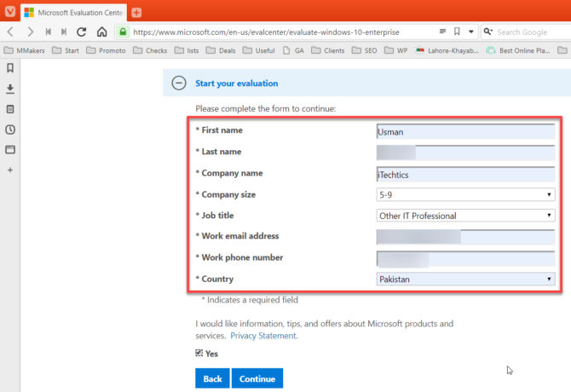This screenshot has height=392, width=571.
Task: Open the Vivaldi main menu icon
Action: click(10, 11)
